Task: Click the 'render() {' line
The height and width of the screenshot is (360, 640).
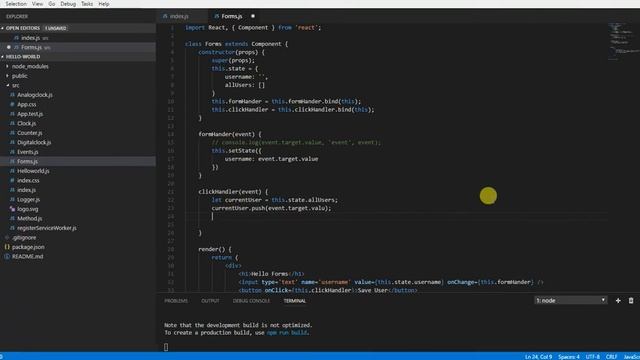Action: tap(215, 249)
